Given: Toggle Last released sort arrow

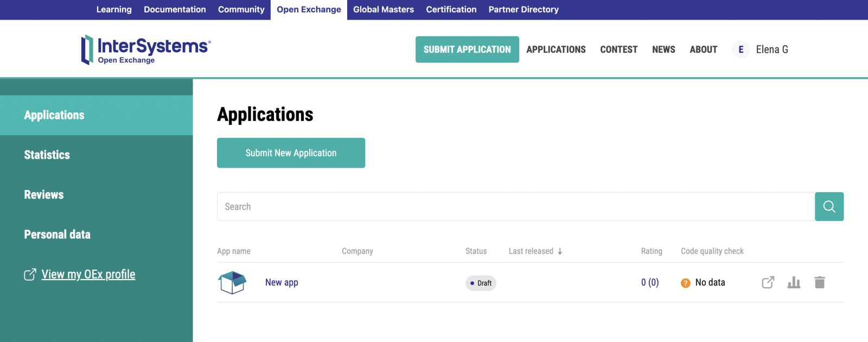Looking at the screenshot, I should coord(560,251).
